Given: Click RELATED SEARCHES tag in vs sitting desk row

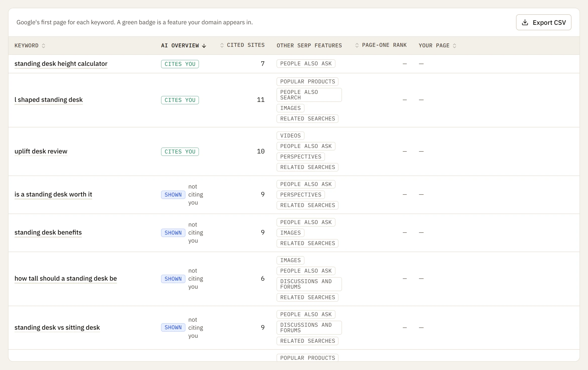Looking at the screenshot, I should [307, 341].
